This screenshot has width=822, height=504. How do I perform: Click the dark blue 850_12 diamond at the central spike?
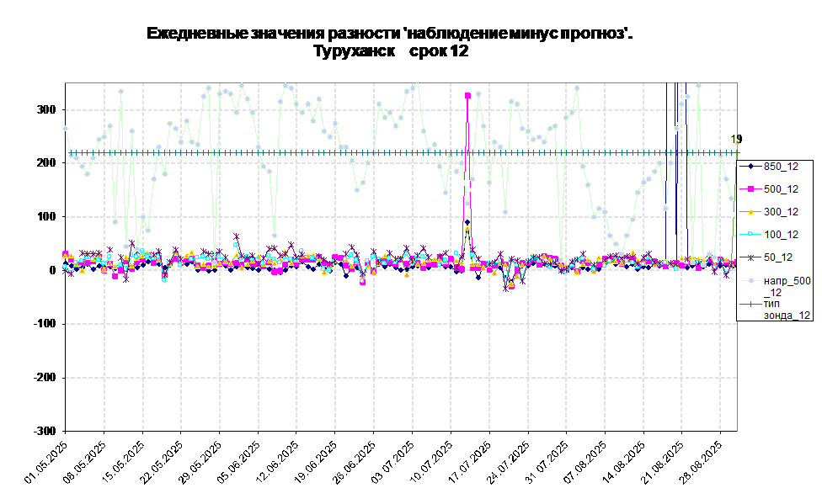pos(467,222)
